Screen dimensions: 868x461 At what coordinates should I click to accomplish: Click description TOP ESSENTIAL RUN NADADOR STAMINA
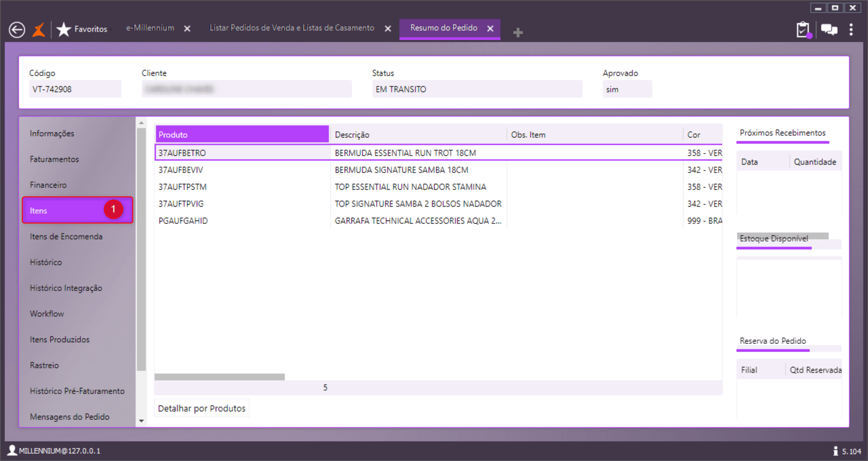[410, 187]
